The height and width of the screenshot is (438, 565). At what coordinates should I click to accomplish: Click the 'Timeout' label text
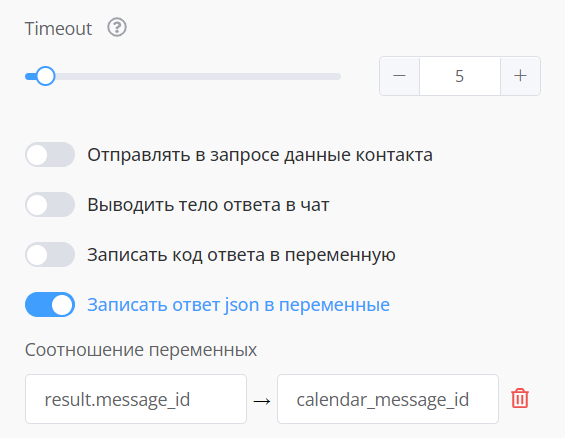(58, 28)
